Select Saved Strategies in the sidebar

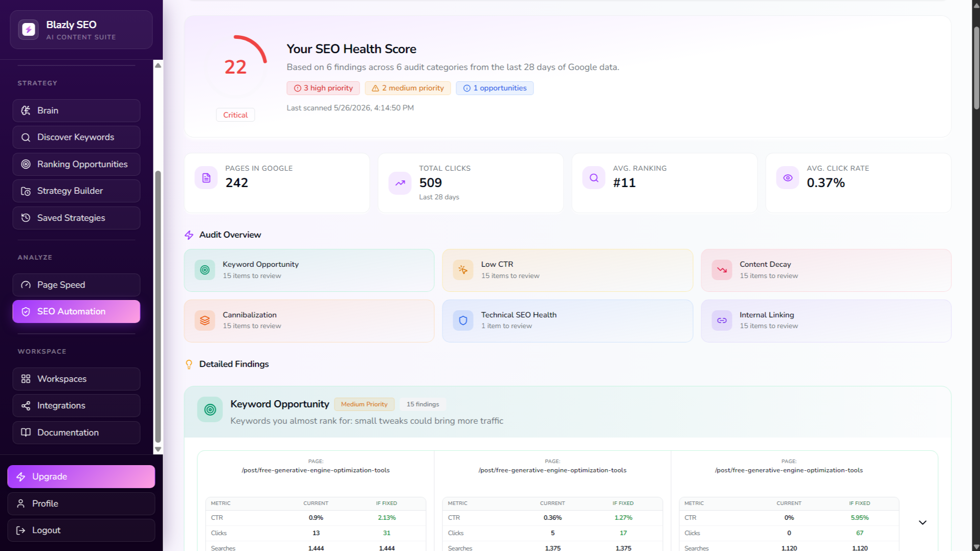click(x=76, y=218)
